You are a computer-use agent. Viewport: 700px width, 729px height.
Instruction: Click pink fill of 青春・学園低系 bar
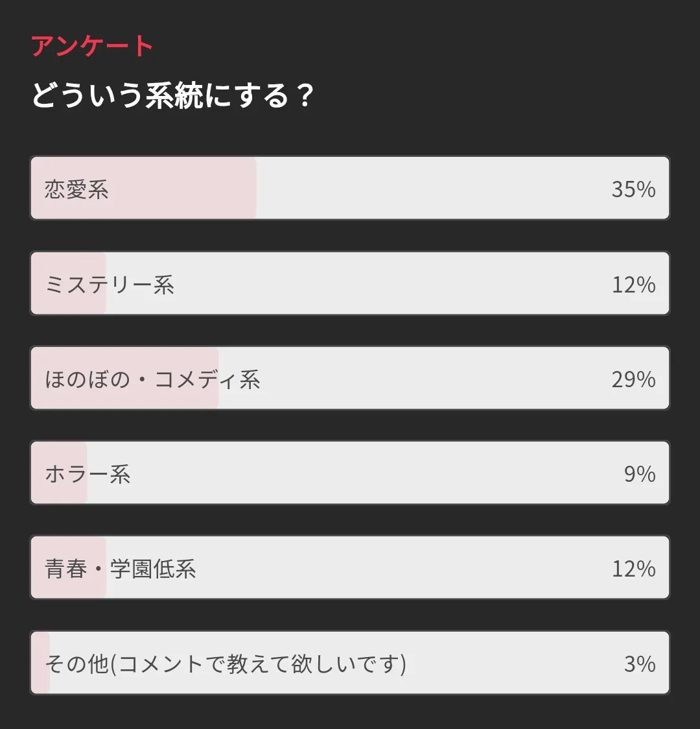(68, 568)
